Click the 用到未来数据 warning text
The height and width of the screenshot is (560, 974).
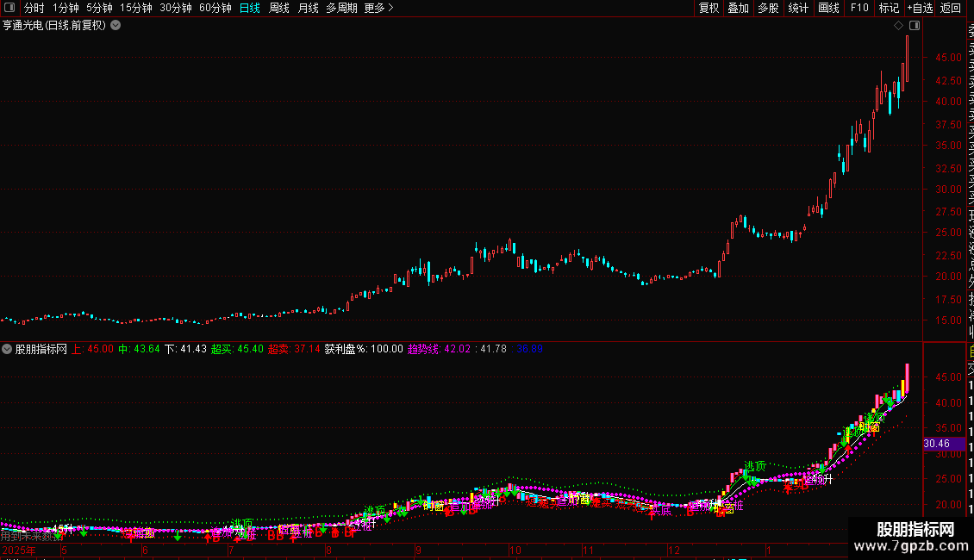pyautogui.click(x=32, y=537)
